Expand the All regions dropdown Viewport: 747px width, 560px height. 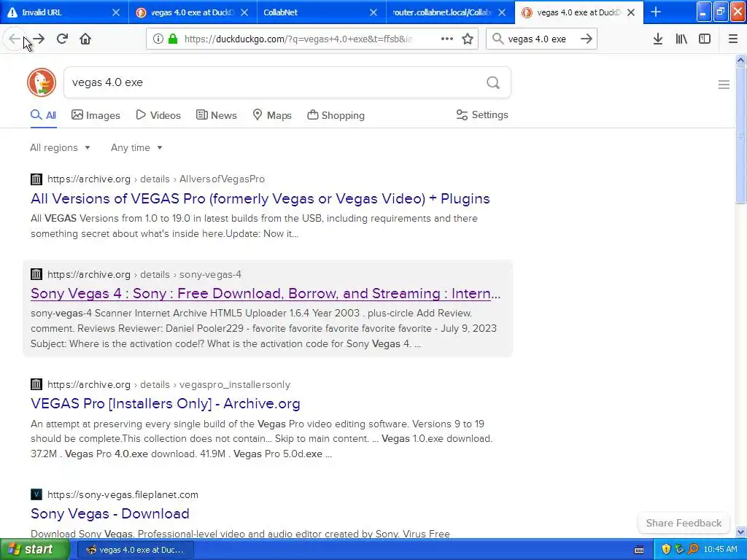tap(60, 147)
